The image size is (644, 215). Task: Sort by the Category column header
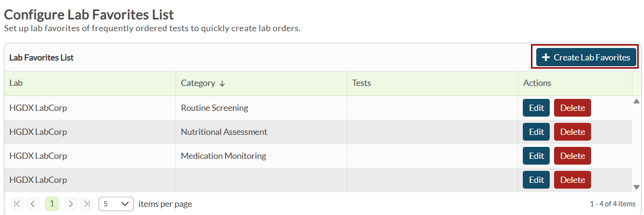pos(198,83)
